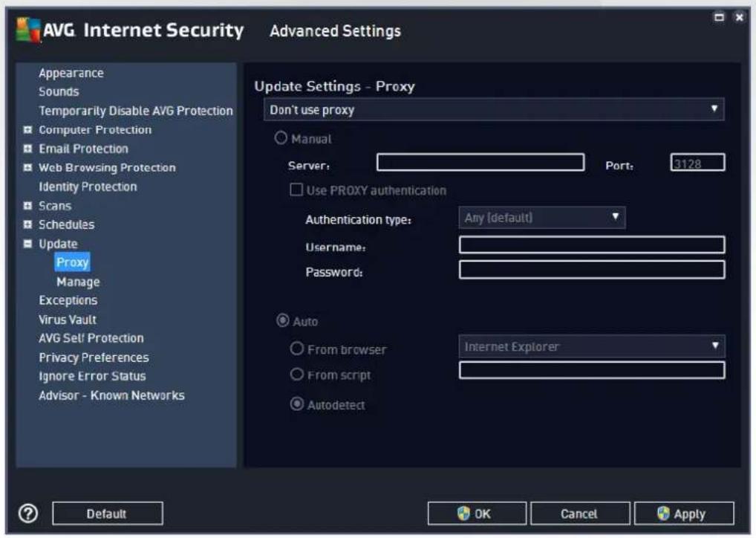Open the Authentication type dropdown
The image size is (756, 538).
(x=542, y=218)
